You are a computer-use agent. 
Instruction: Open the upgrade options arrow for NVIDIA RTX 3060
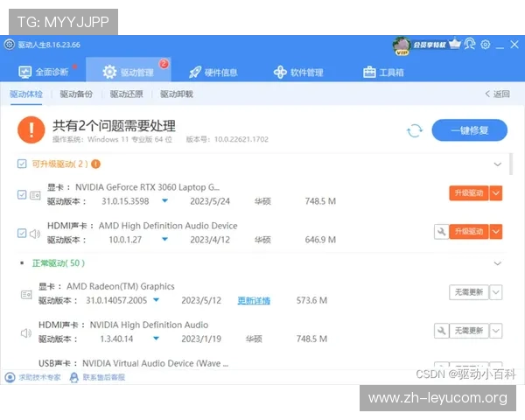pyautogui.click(x=496, y=193)
